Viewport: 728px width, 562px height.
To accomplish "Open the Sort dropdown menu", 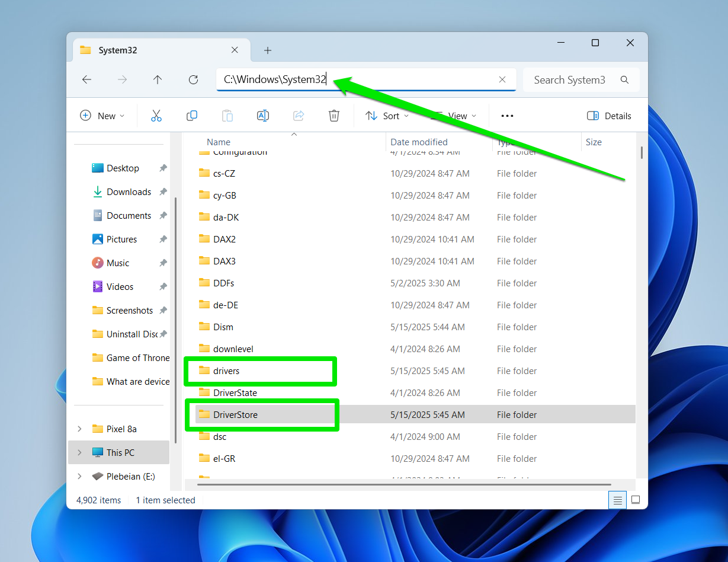I will [x=387, y=116].
